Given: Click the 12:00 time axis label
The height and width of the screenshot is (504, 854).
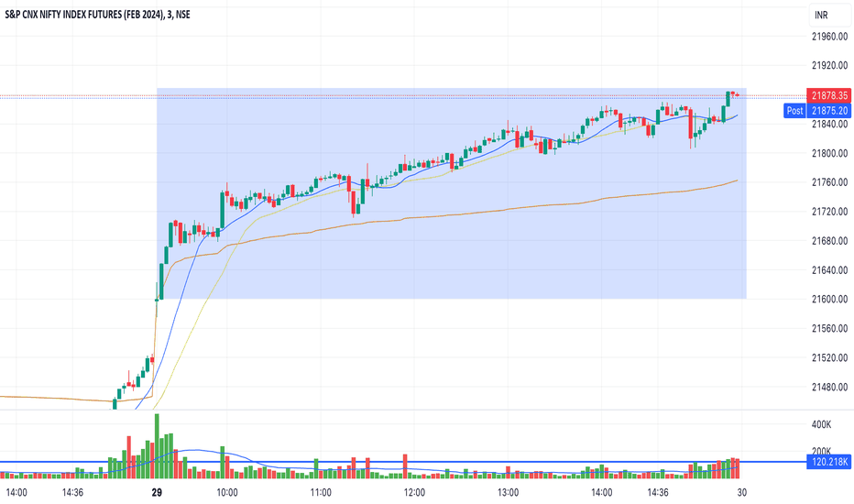Looking at the screenshot, I should pyautogui.click(x=414, y=493).
